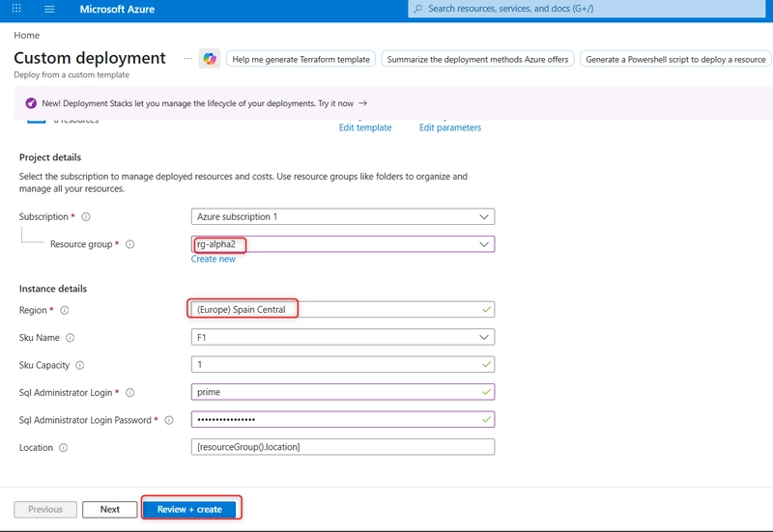Open the hamburger portal menu
Viewport: 773px width, 532px height.
49,9
